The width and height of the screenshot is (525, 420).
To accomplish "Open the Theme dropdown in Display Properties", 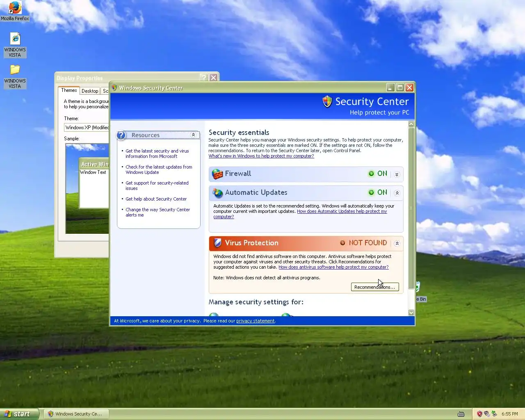I will click(x=87, y=128).
